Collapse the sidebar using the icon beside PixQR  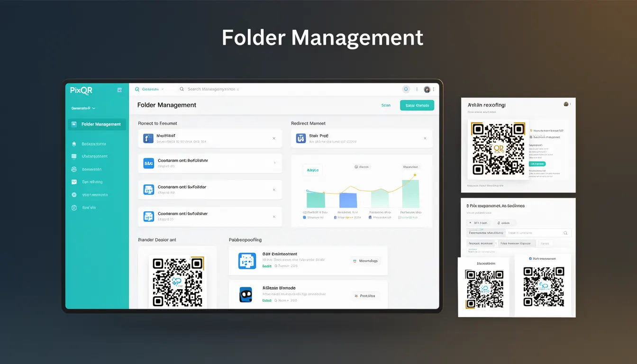coord(119,90)
